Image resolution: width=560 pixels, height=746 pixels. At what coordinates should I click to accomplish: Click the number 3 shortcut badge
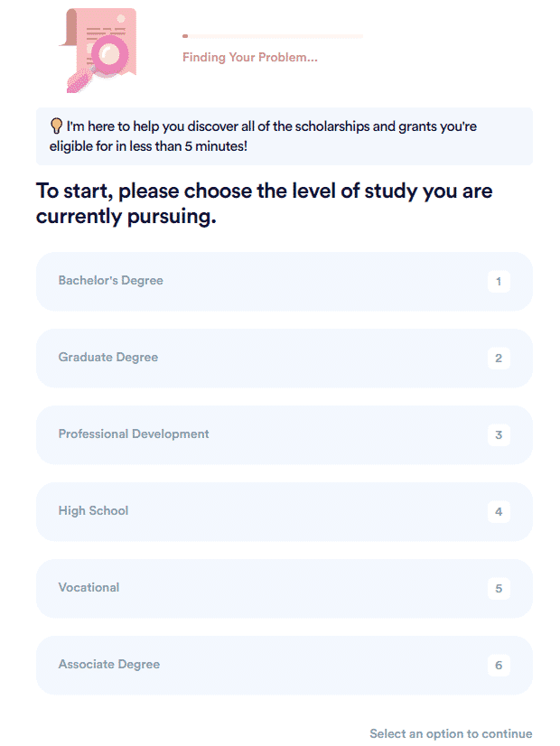tap(499, 434)
